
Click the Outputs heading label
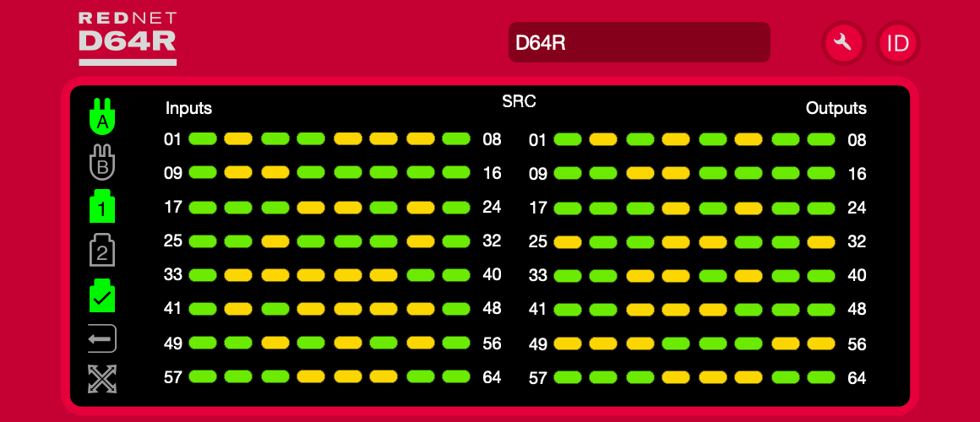[836, 109]
